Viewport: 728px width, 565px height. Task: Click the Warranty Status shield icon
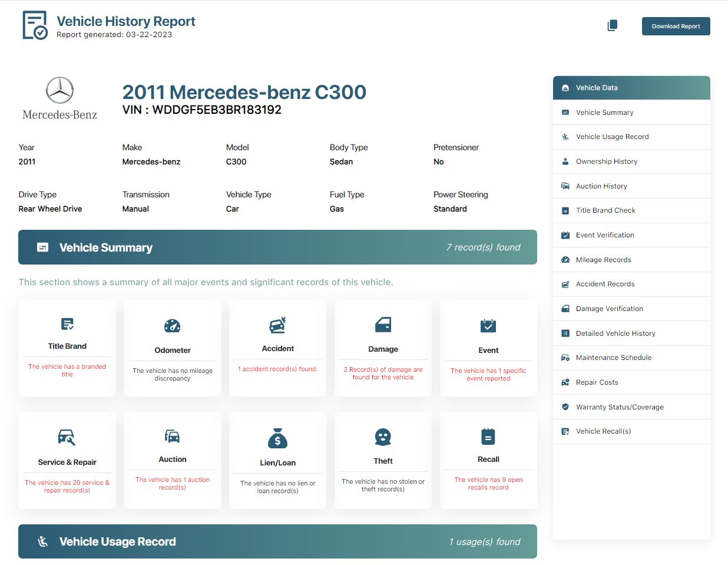[565, 407]
